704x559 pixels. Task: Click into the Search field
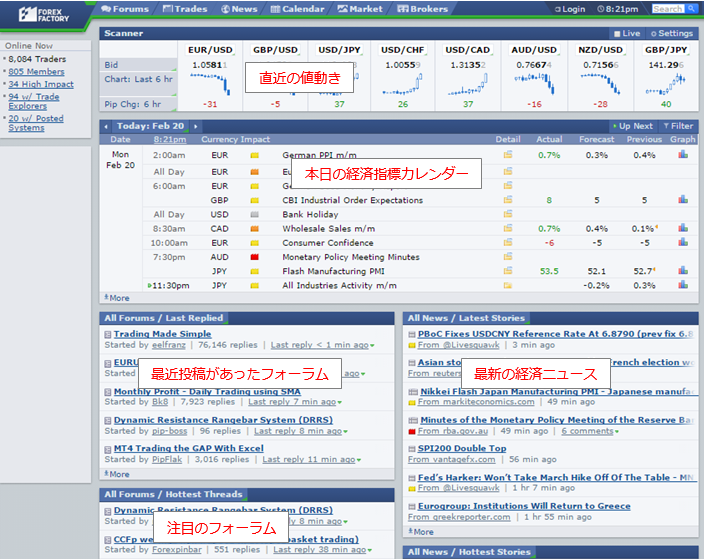(x=669, y=9)
